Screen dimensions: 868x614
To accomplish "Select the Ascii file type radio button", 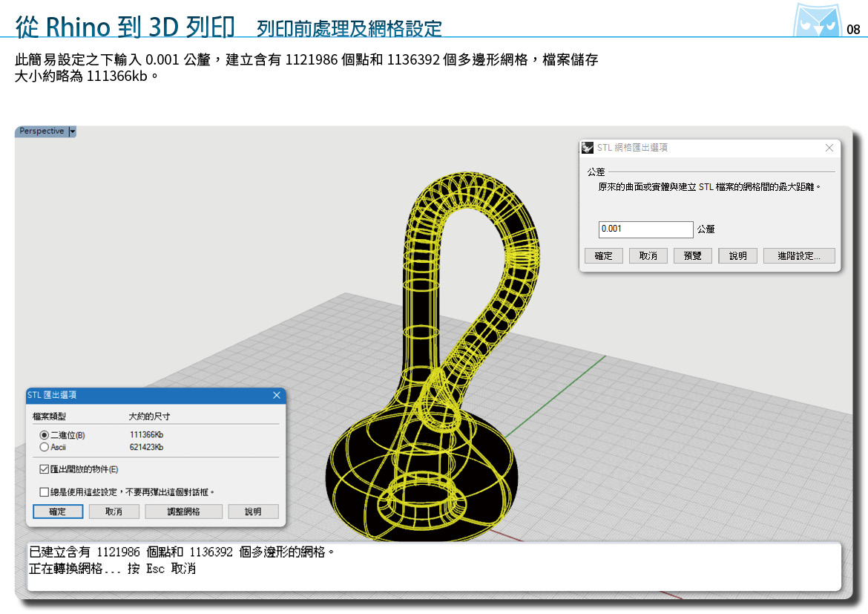I will (x=45, y=447).
